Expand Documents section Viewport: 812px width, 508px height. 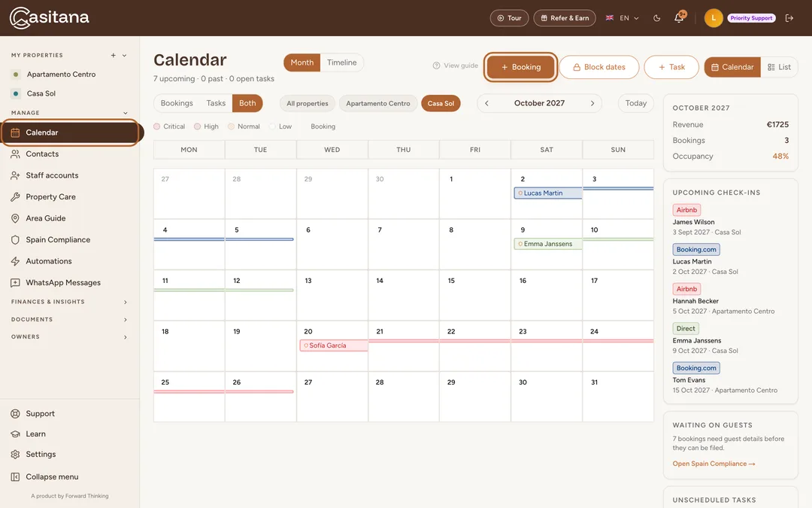coord(69,319)
